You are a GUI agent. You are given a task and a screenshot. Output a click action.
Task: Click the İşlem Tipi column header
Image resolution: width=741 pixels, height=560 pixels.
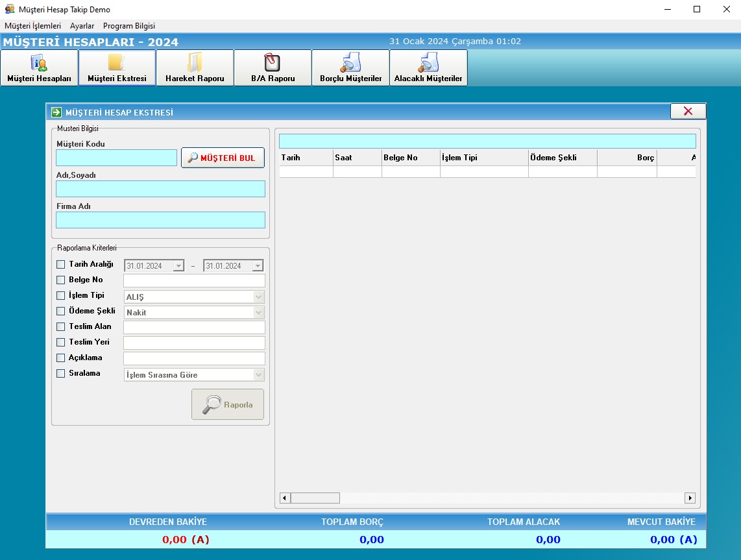pyautogui.click(x=485, y=158)
